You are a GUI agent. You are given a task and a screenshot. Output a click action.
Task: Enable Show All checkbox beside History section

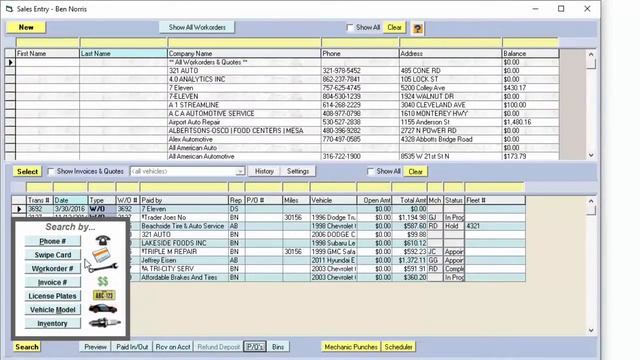(370, 171)
